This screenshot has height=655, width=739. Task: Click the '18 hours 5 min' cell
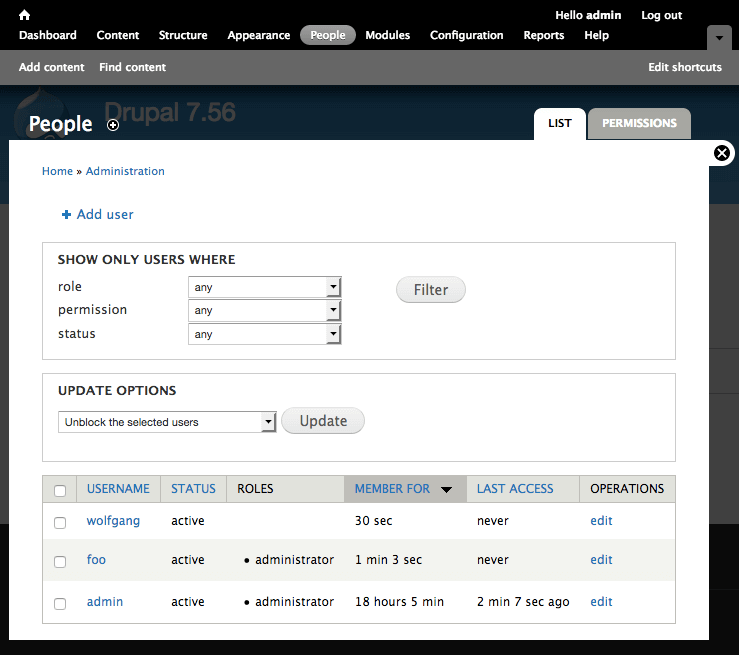click(400, 602)
